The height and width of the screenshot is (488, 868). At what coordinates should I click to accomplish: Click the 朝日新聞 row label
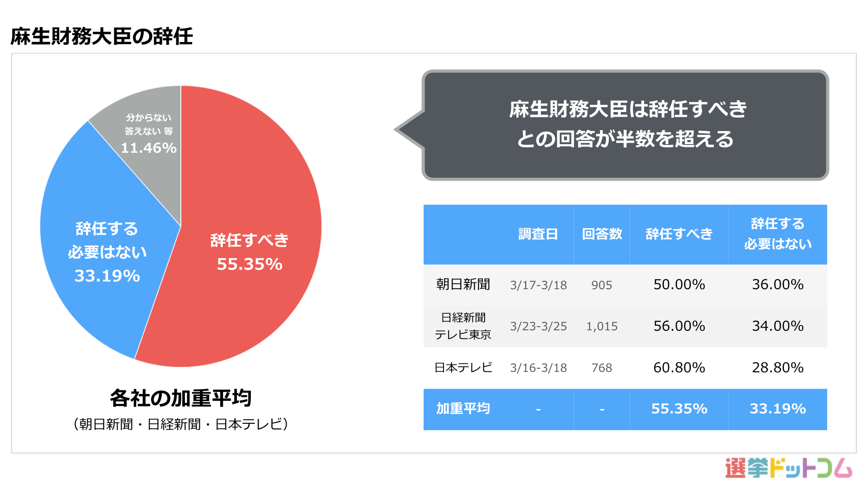(463, 285)
